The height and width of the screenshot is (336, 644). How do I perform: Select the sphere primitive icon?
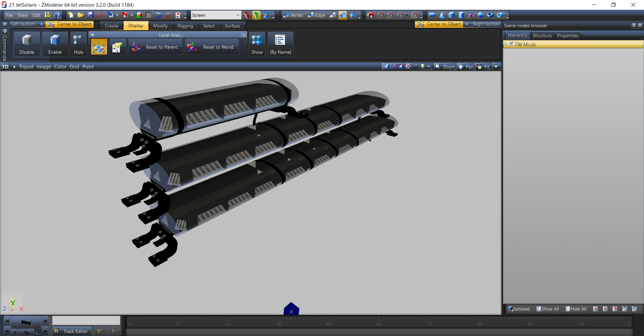[480, 15]
